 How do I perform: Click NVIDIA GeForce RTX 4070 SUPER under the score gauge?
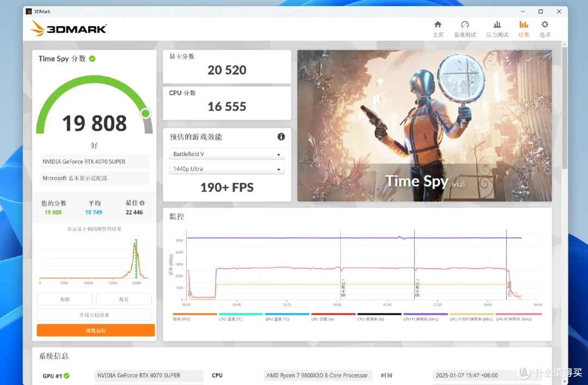point(94,162)
